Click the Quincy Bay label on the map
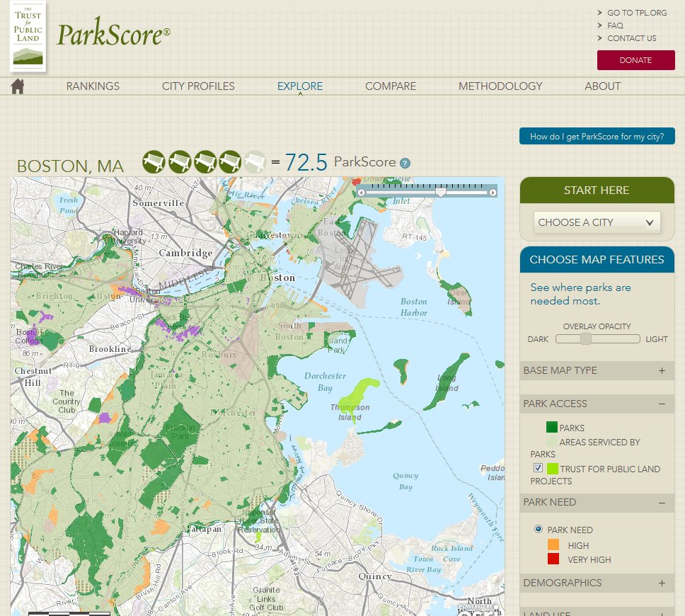 point(405,481)
